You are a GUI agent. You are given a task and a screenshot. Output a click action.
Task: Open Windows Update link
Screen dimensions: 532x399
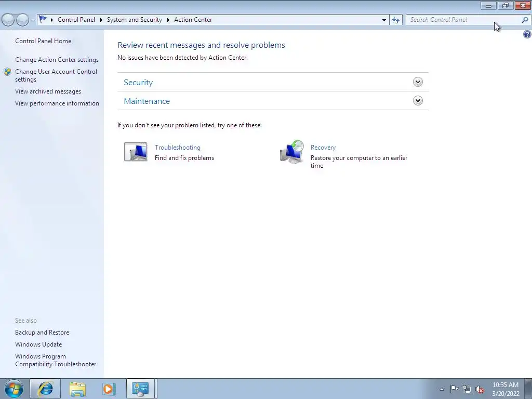(x=38, y=344)
